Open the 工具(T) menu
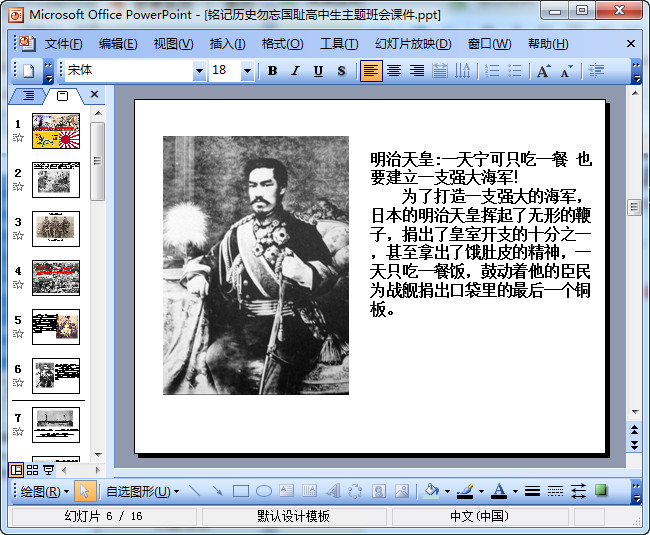This screenshot has height=535, width=650. (x=339, y=44)
